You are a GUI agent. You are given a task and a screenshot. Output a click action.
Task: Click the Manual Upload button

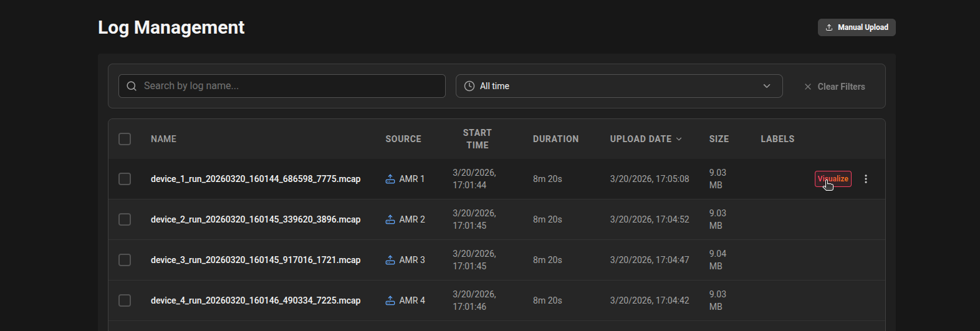point(857,27)
